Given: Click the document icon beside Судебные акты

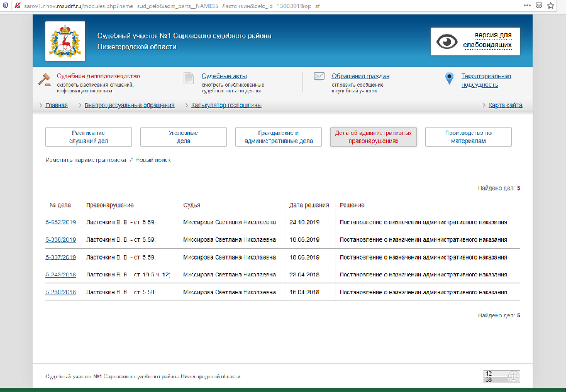Looking at the screenshot, I should coord(189,79).
